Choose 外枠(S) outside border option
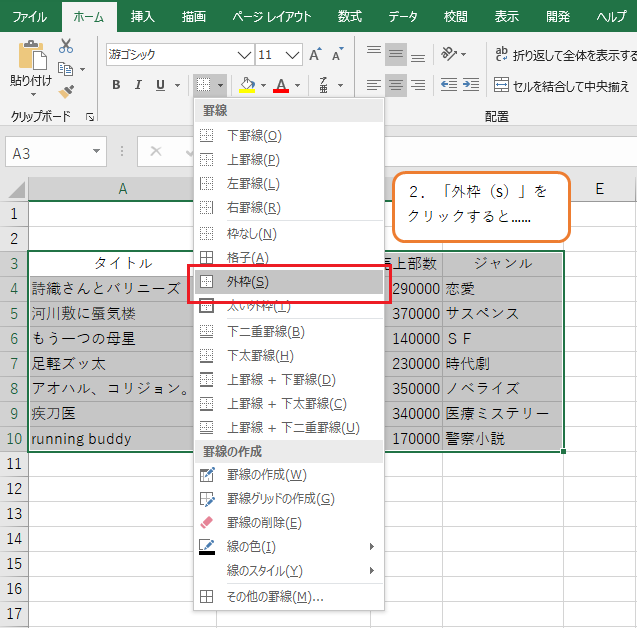 pyautogui.click(x=289, y=282)
